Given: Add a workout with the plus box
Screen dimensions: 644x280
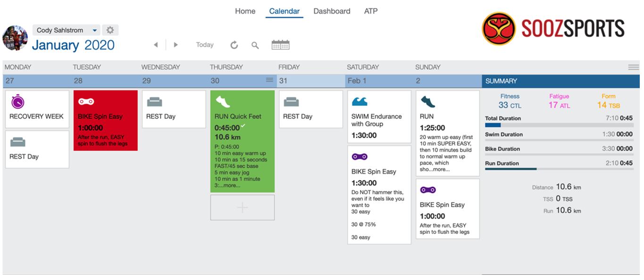Looking at the screenshot, I should click(x=242, y=207).
